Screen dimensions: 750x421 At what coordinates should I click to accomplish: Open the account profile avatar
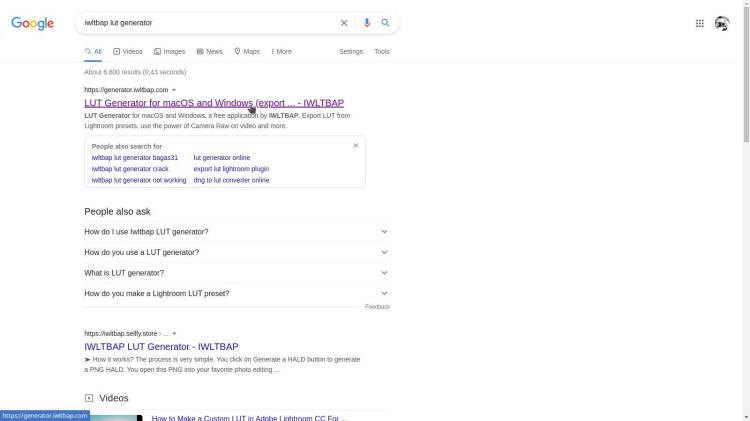coord(722,23)
